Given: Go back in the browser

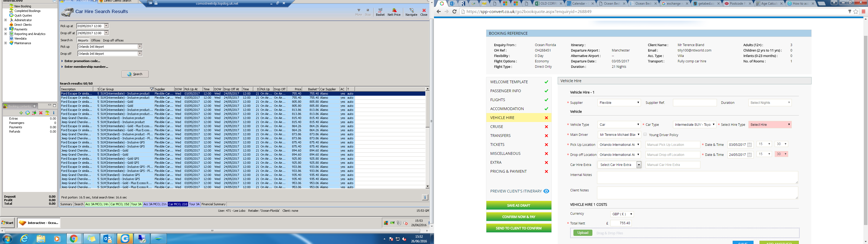Looking at the screenshot, I should 438,11.
